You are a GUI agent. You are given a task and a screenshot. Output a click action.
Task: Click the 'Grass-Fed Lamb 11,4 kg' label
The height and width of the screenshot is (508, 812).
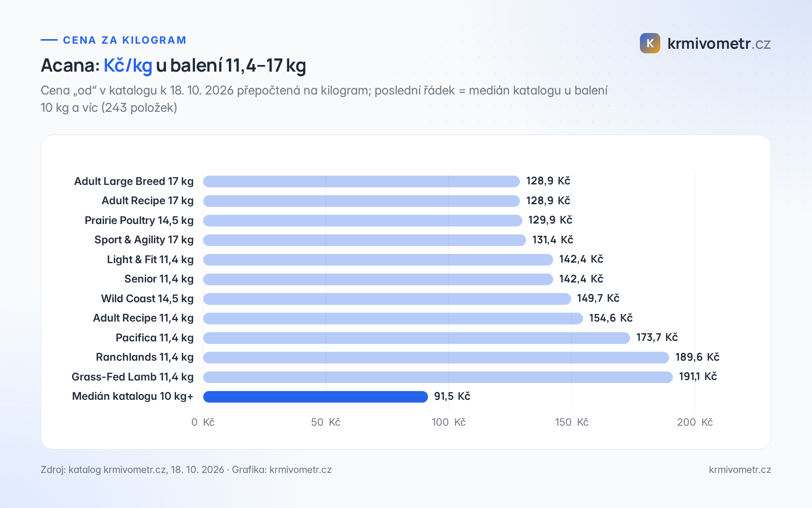point(132,377)
